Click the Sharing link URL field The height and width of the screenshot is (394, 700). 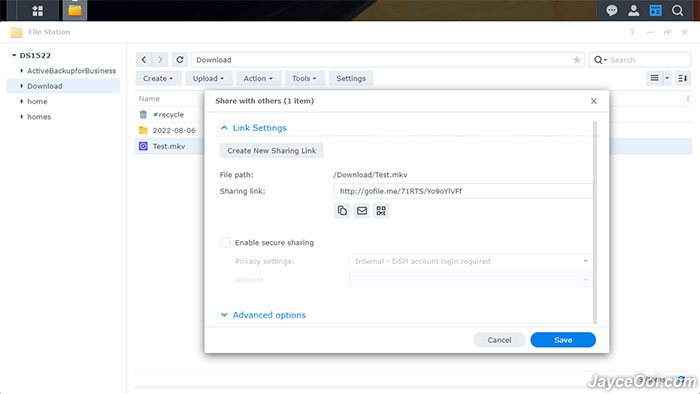tap(463, 191)
